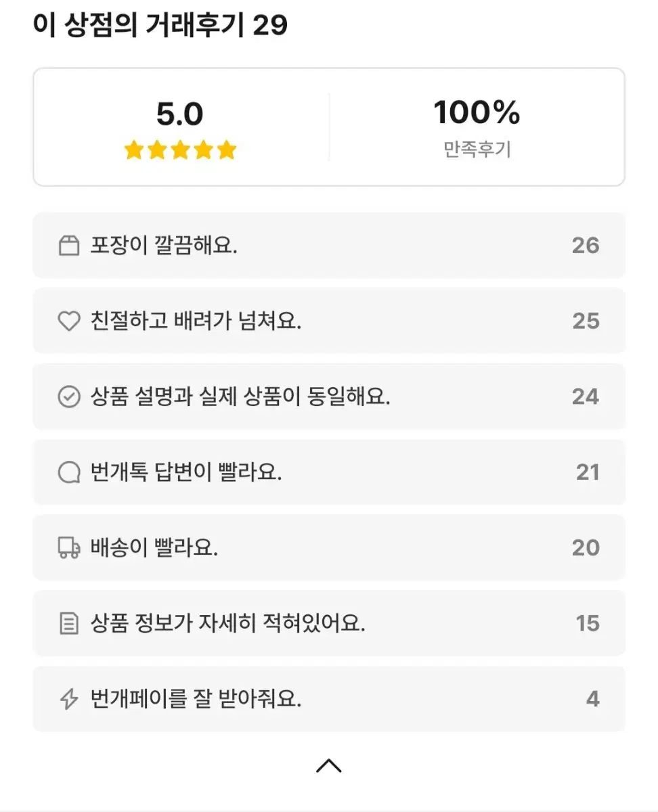Click the chat bubble icon
This screenshot has height=812, width=658.
pos(69,472)
